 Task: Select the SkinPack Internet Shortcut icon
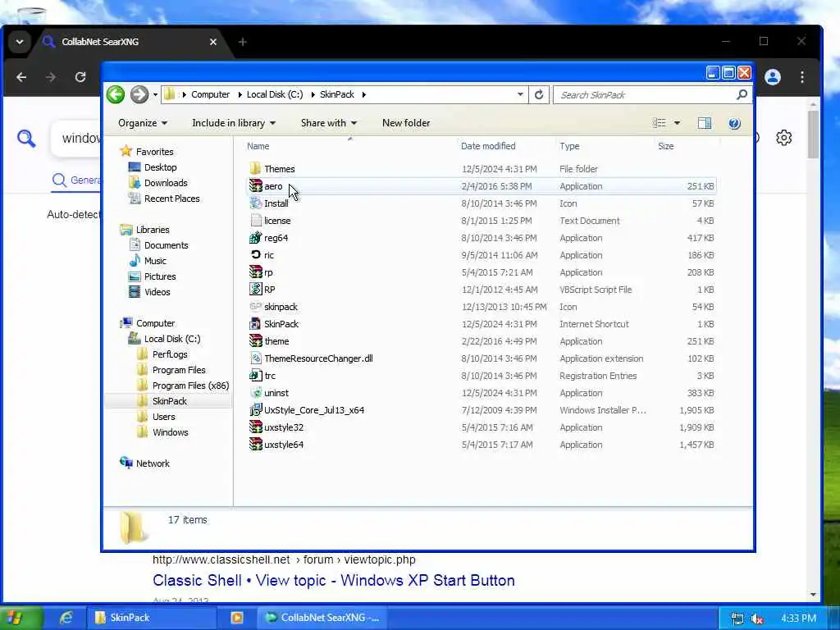[256, 323]
